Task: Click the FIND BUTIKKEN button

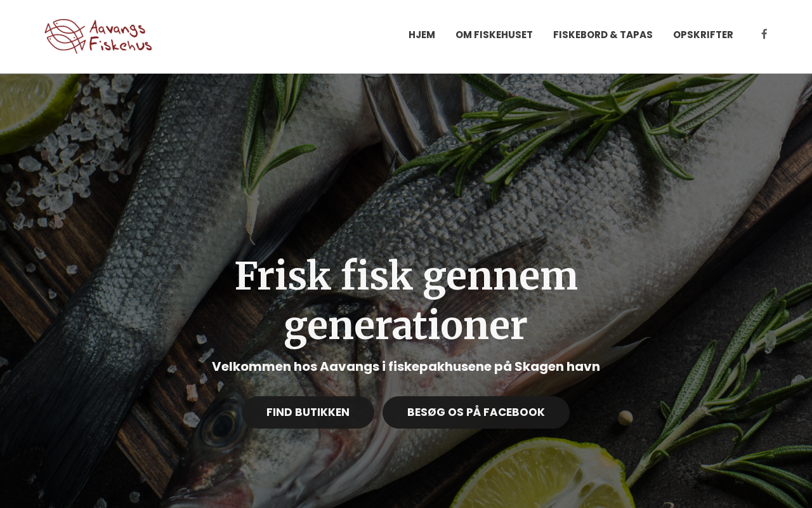Action: pos(308,412)
